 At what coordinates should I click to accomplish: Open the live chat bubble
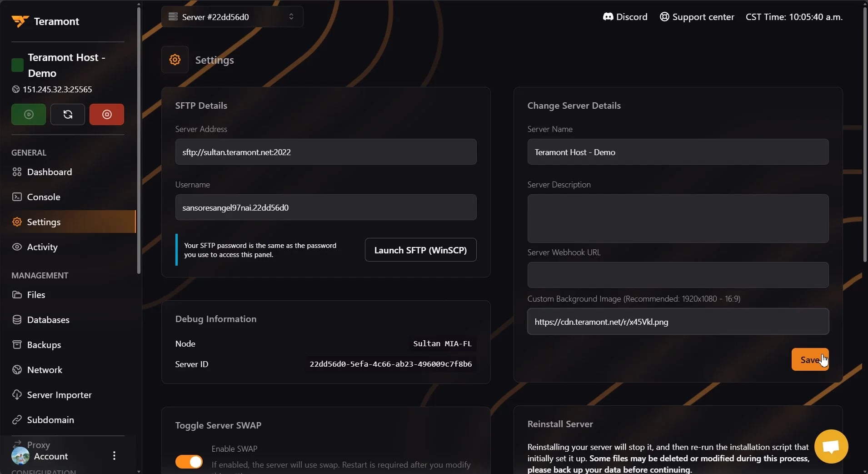(x=831, y=446)
